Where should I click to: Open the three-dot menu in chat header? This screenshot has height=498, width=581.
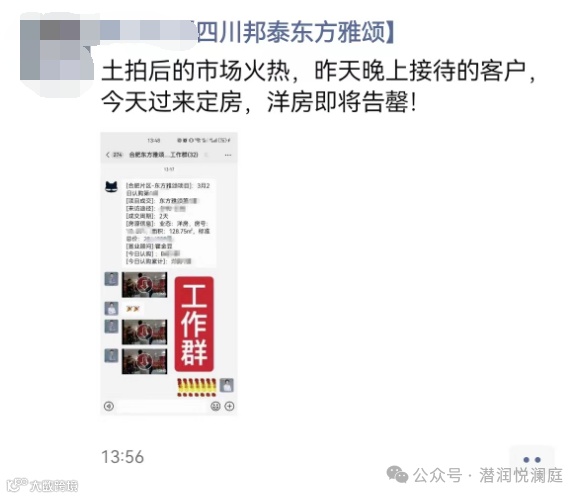[x=228, y=155]
